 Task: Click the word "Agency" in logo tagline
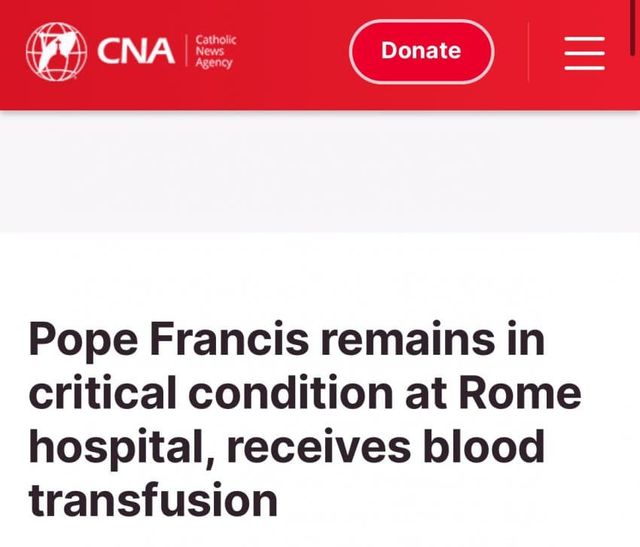point(214,63)
